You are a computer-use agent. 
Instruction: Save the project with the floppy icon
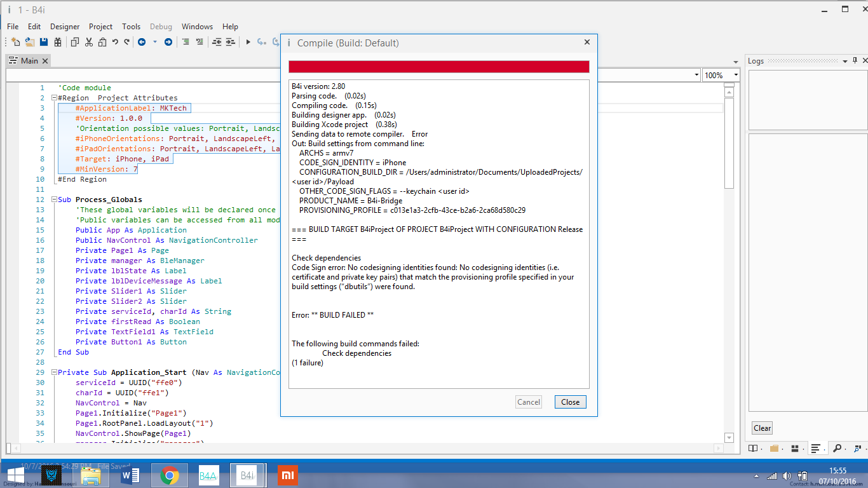pos(44,42)
